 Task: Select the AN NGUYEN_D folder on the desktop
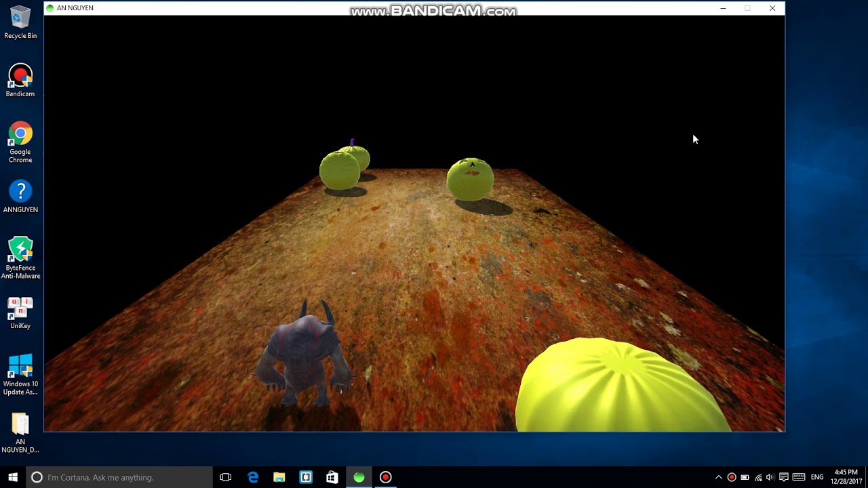[20, 432]
